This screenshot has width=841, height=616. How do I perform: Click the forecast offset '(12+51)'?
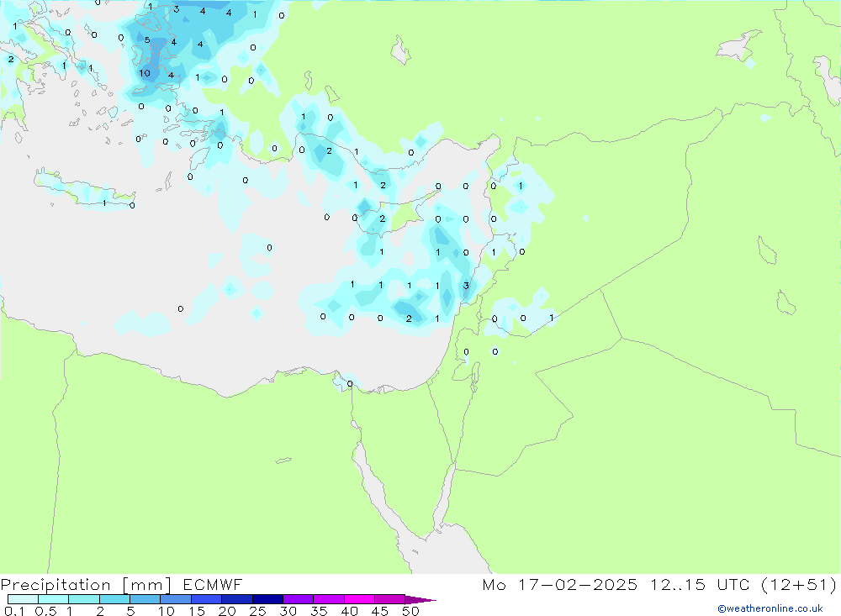click(x=799, y=584)
